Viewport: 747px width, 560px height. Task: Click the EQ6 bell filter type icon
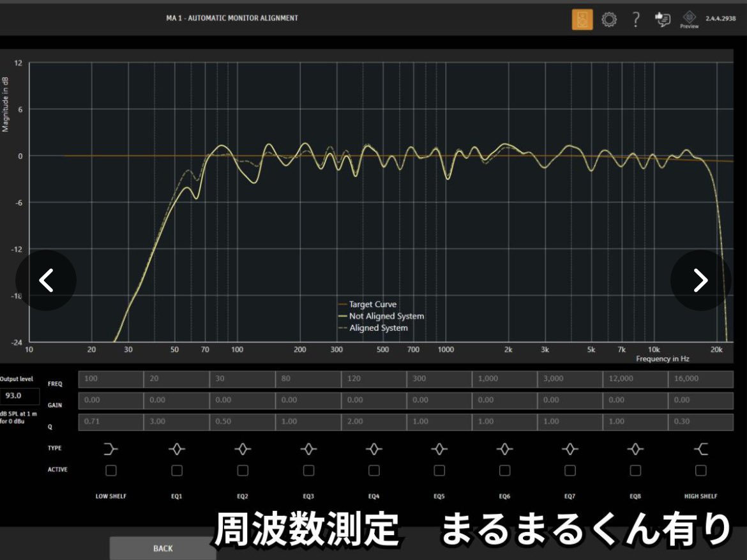tap(504, 448)
